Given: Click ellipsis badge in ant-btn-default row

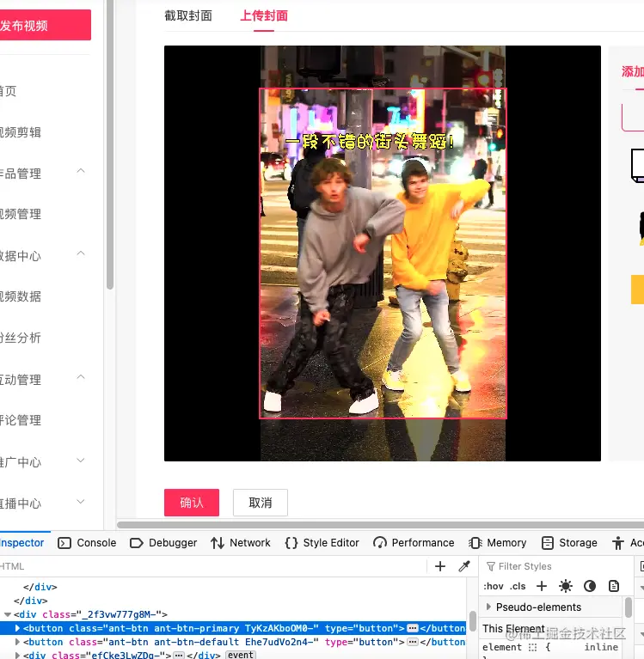Looking at the screenshot, I should pyautogui.click(x=413, y=642).
